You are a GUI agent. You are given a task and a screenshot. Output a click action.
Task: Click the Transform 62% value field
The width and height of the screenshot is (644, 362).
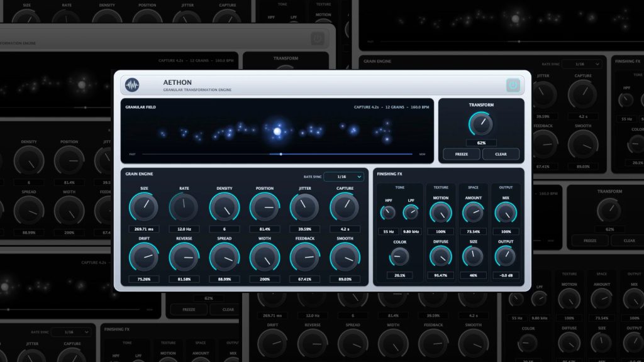click(481, 143)
